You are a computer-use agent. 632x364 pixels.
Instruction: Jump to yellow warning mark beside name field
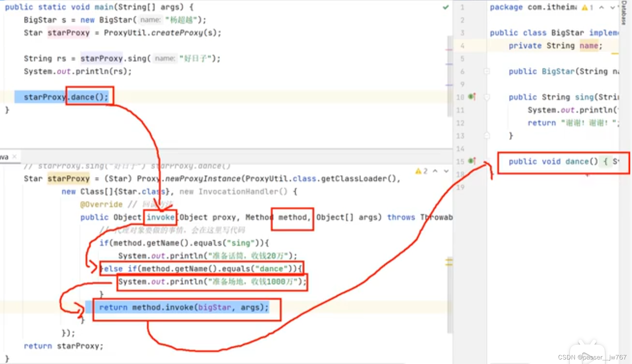click(x=615, y=54)
